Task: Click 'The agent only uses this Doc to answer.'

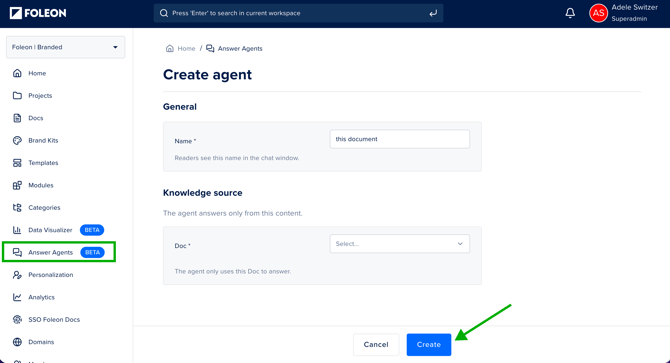Action: 232,272
